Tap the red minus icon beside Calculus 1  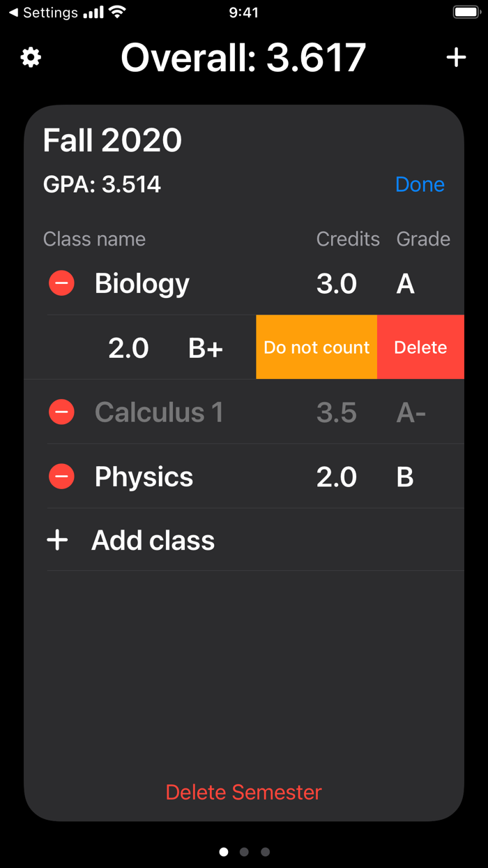(x=61, y=412)
